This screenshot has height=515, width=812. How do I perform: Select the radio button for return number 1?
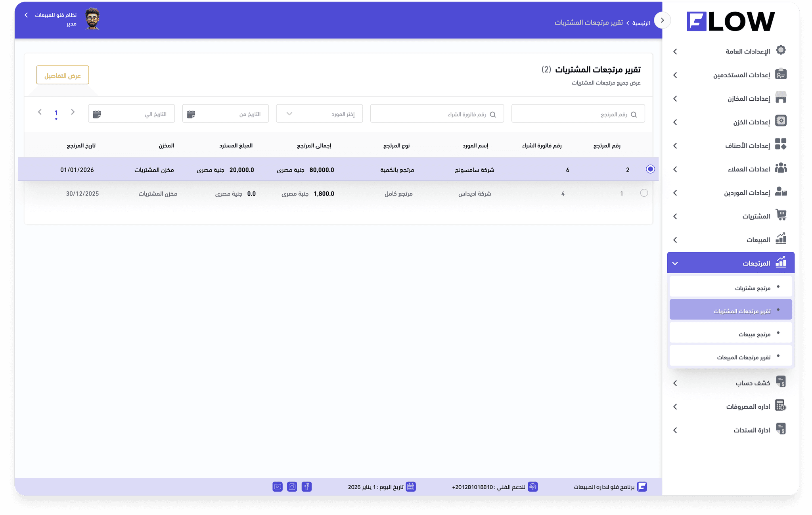(644, 193)
